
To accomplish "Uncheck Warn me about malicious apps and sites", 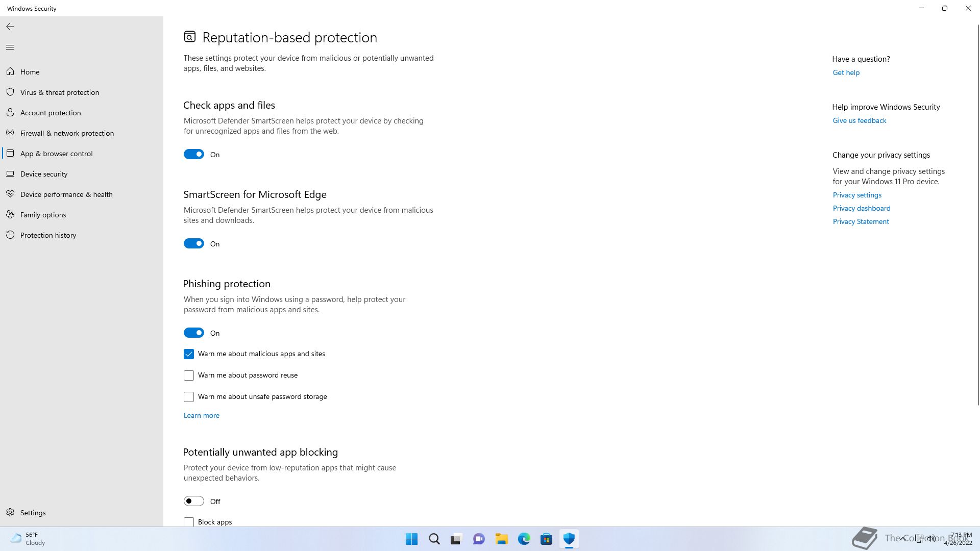I will tap(189, 354).
